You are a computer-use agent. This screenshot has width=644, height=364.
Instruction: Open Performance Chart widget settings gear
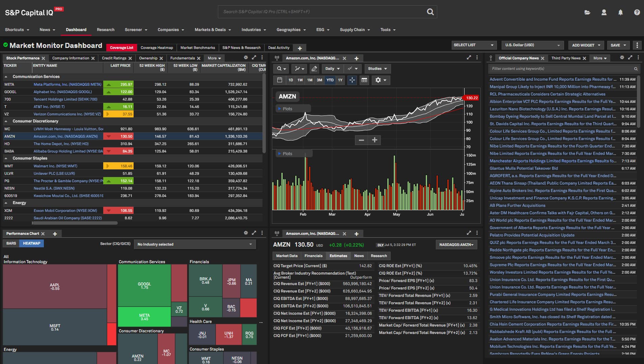tap(246, 233)
